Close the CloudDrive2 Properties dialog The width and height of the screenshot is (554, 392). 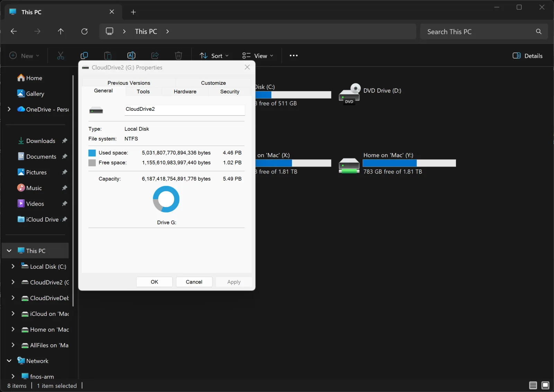coord(247,67)
